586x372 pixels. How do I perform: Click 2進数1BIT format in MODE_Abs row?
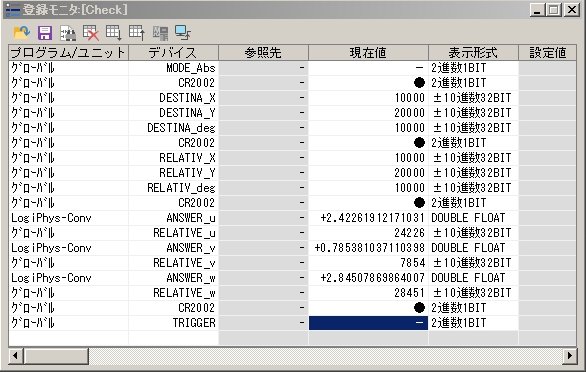pos(474,68)
